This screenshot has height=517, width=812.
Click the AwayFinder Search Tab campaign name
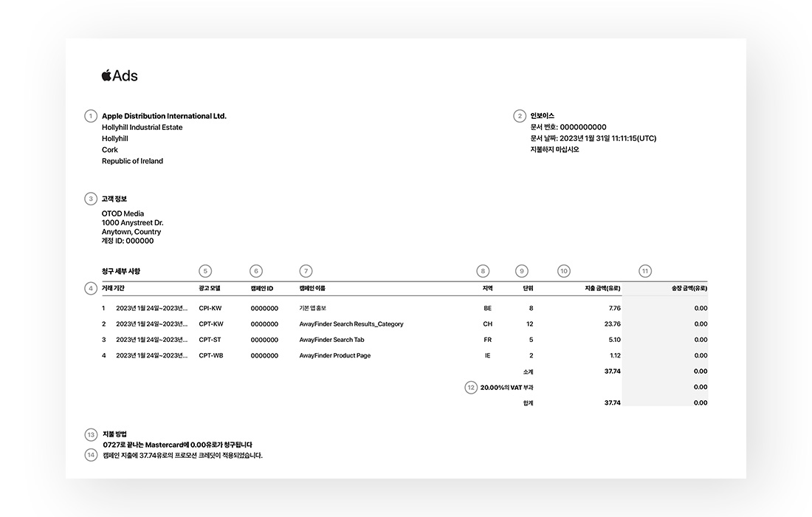pyautogui.click(x=331, y=340)
